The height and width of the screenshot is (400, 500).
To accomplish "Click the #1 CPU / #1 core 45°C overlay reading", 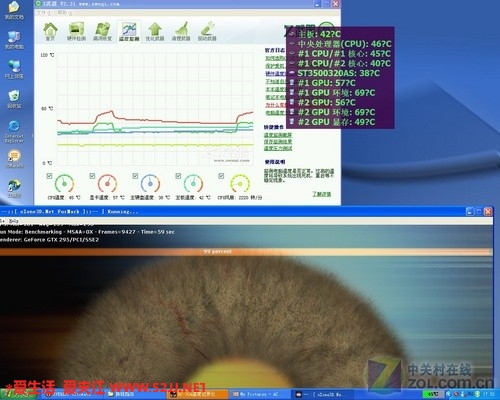I will 344,53.
